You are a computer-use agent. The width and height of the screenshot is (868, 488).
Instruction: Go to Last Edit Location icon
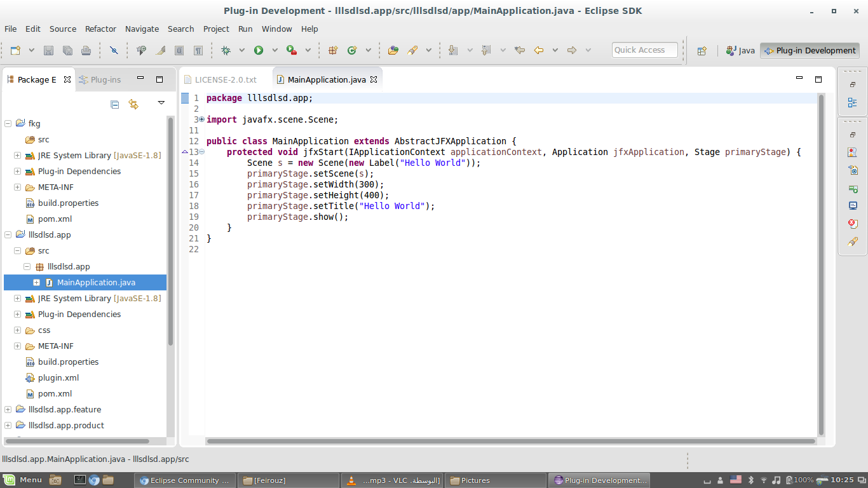(x=520, y=50)
